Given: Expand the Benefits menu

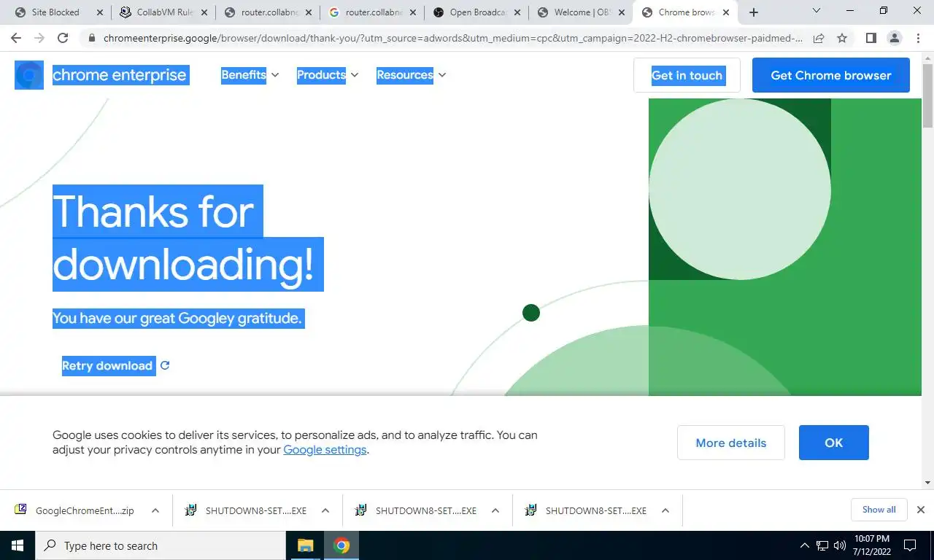Looking at the screenshot, I should tap(250, 74).
